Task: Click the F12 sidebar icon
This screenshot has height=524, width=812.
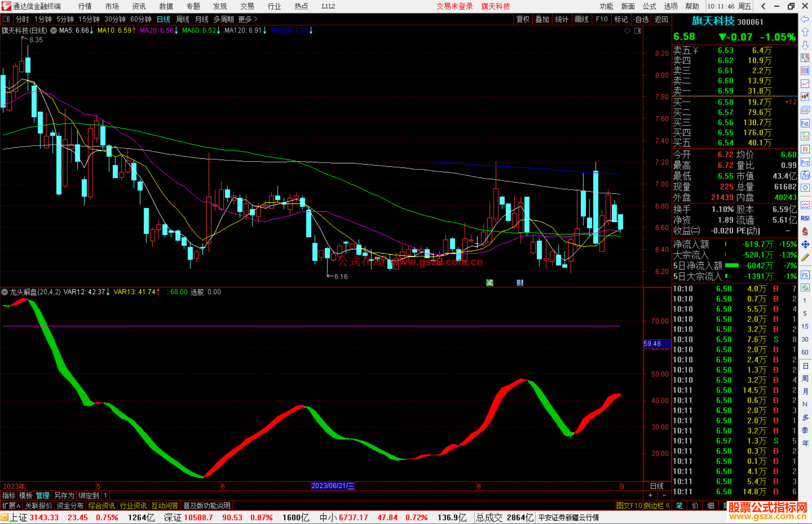Action: click(x=805, y=162)
